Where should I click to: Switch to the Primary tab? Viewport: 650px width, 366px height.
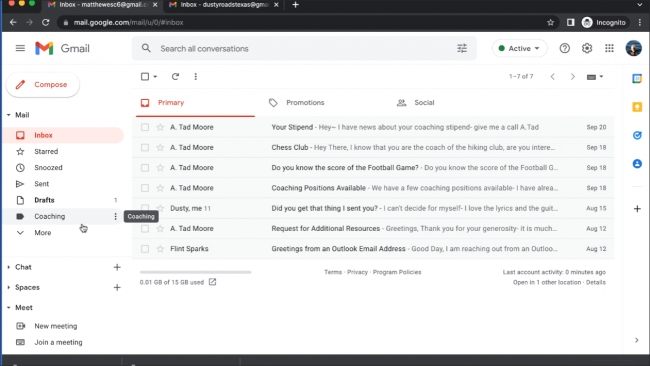tap(195, 103)
